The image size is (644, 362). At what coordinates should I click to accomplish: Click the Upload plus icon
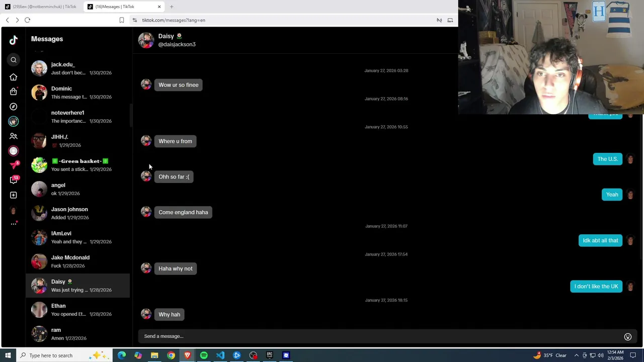point(14,195)
